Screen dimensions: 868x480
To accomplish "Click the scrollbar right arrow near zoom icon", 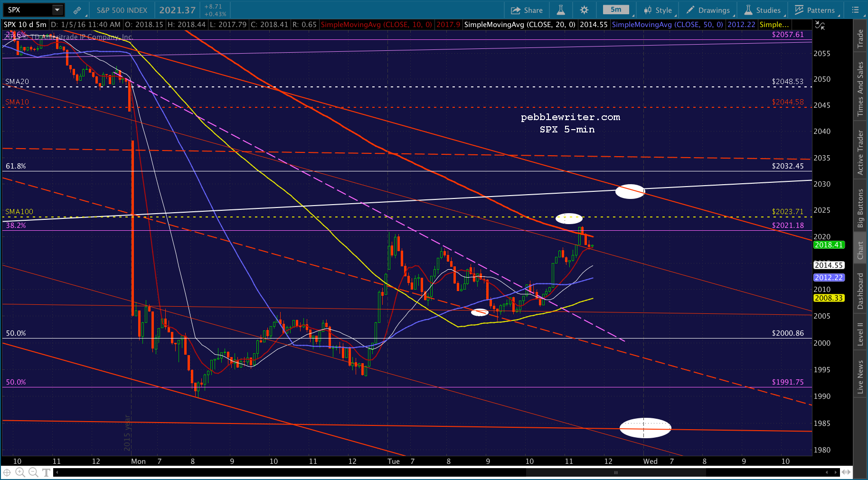I will 836,472.
